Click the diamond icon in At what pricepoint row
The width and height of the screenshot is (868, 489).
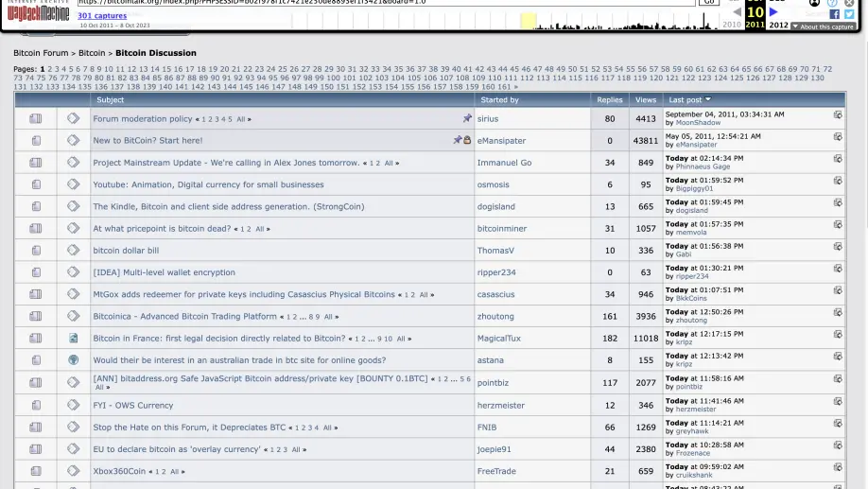point(73,228)
